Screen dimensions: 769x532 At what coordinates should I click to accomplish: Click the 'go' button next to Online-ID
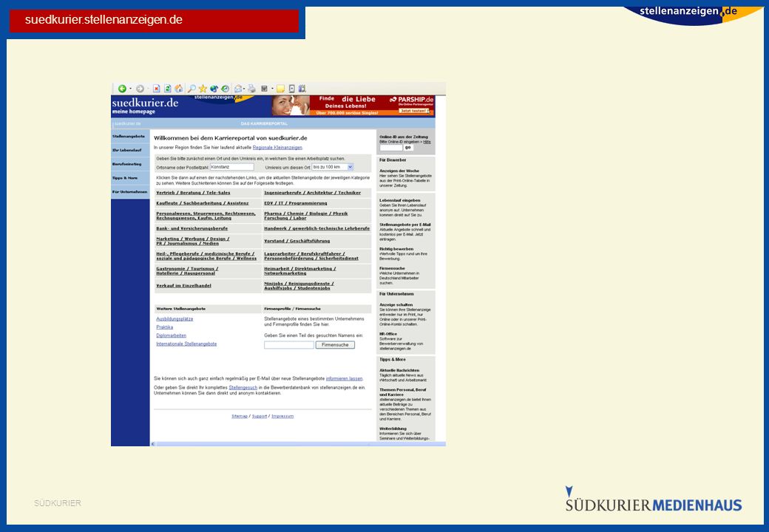408,148
